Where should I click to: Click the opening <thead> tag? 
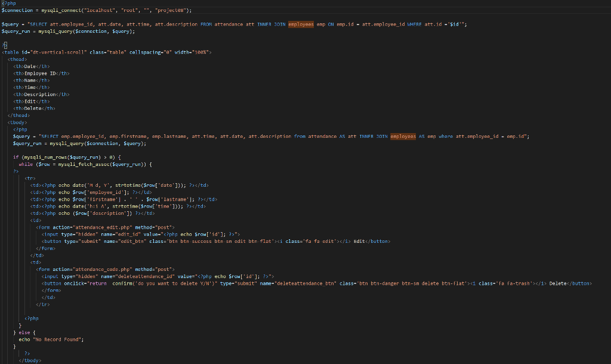point(17,59)
